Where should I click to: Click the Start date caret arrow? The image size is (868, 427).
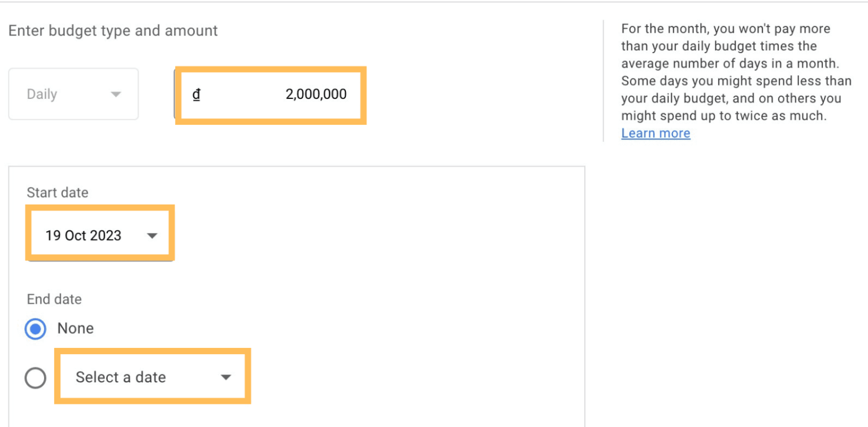(x=151, y=236)
